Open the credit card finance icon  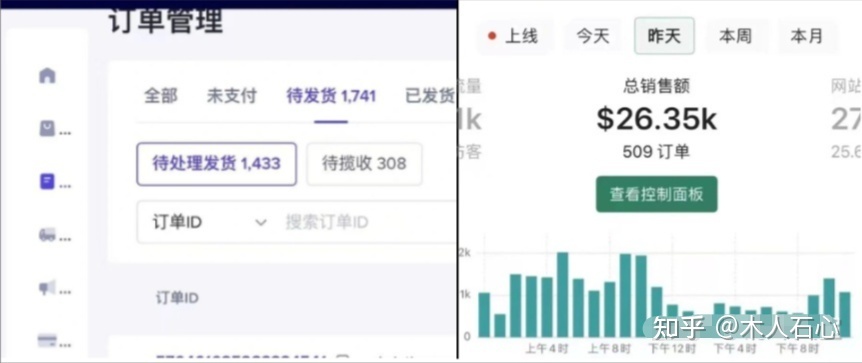click(x=47, y=340)
